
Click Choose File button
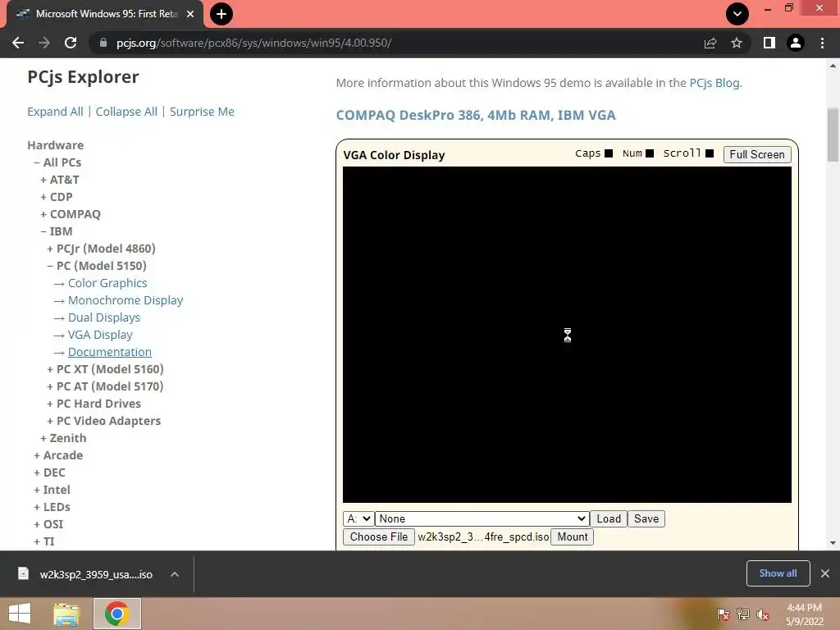(x=379, y=536)
